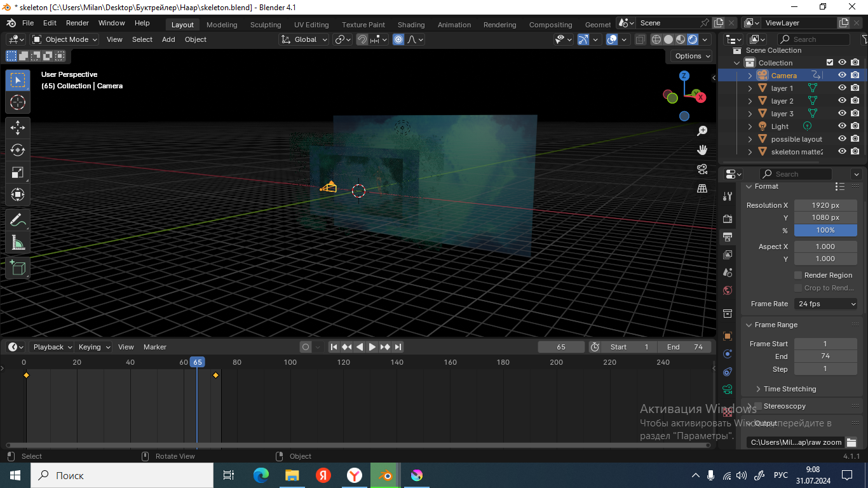The width and height of the screenshot is (868, 488).
Task: Choose the Annotate pencil tool
Action: click(x=18, y=220)
